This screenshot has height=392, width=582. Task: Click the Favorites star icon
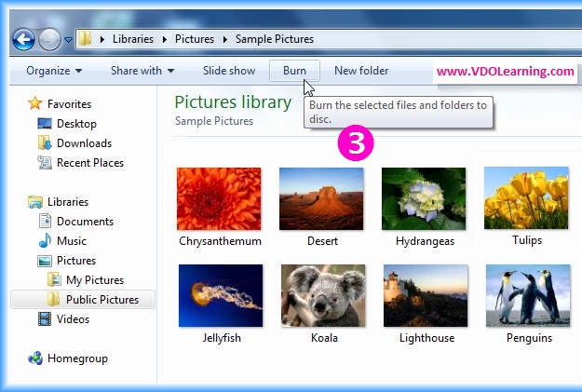tap(34, 103)
